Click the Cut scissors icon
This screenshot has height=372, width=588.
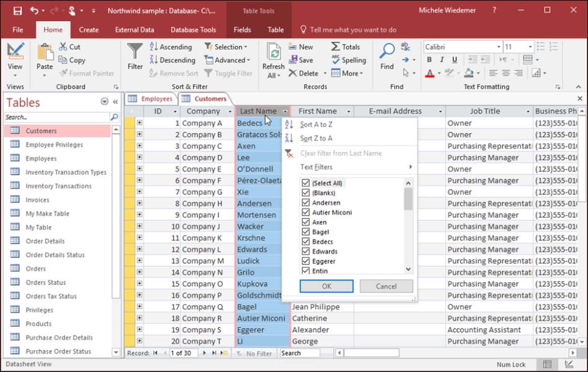pos(63,47)
